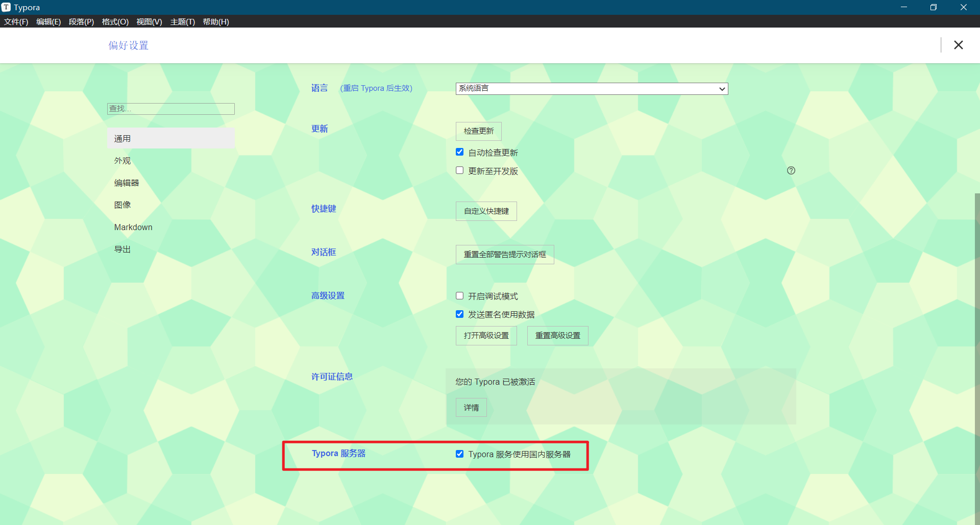The image size is (980, 525).
Task: Click the 重置高级设置 button
Action: [558, 336]
